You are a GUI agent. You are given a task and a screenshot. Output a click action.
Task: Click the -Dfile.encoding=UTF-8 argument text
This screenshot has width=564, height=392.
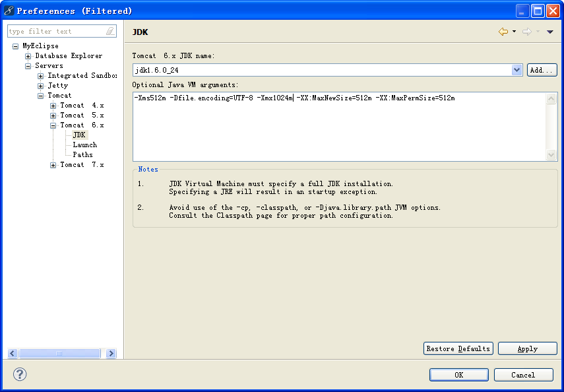pyautogui.click(x=211, y=98)
